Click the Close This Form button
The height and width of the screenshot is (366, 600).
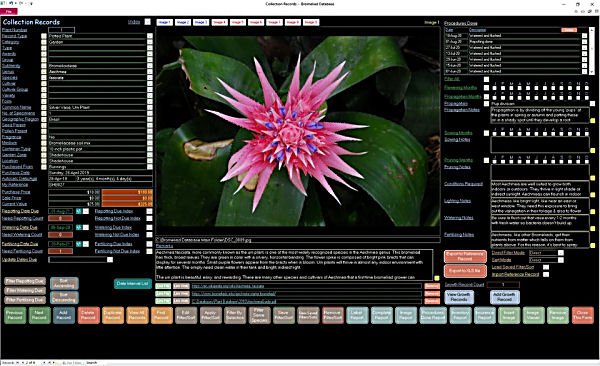pyautogui.click(x=582, y=315)
